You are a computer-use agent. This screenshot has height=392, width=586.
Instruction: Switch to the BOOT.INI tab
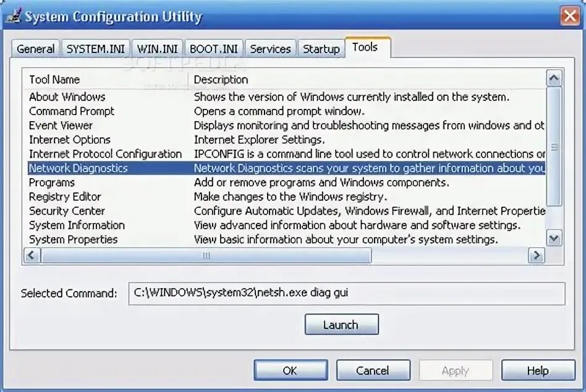[x=214, y=49]
